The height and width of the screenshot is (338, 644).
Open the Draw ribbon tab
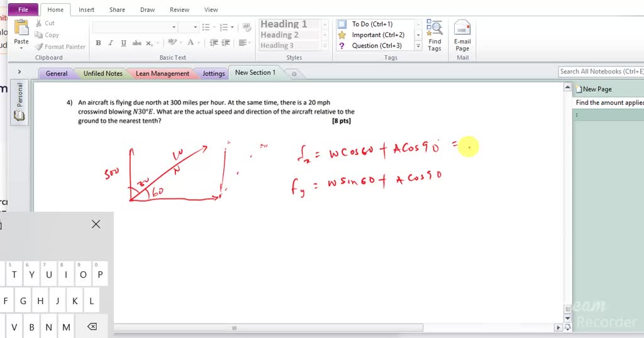pos(147,9)
